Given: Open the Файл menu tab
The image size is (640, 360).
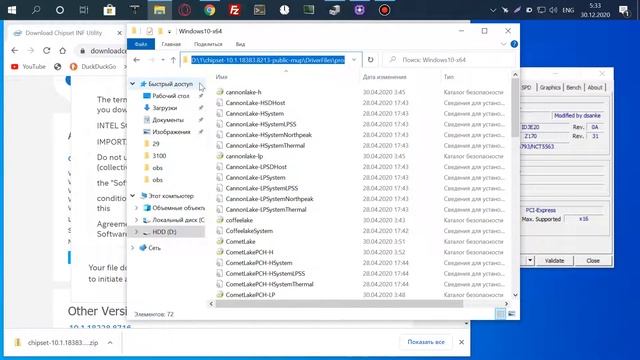Looking at the screenshot, I should (141, 44).
